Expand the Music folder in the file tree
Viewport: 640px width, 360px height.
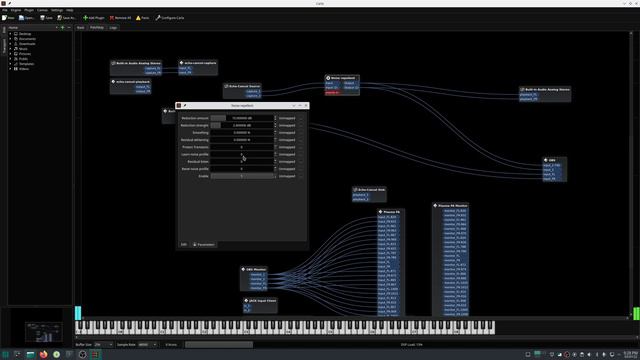point(11,49)
